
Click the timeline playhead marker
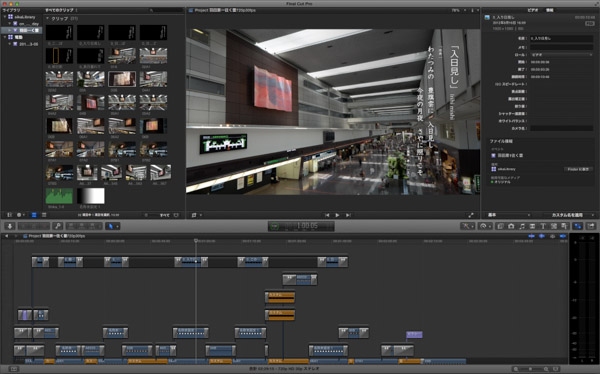(x=196, y=241)
